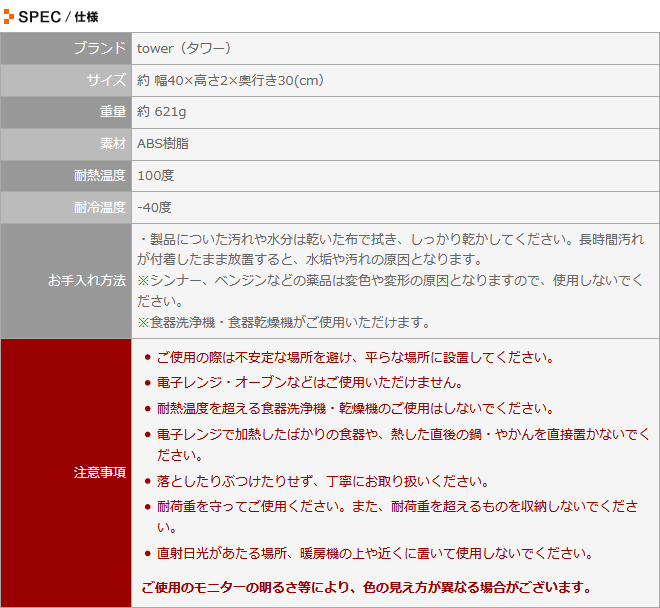Click the 食器洗浄機・食器乾燥機 usable note
660x608 pixels.
point(283,322)
